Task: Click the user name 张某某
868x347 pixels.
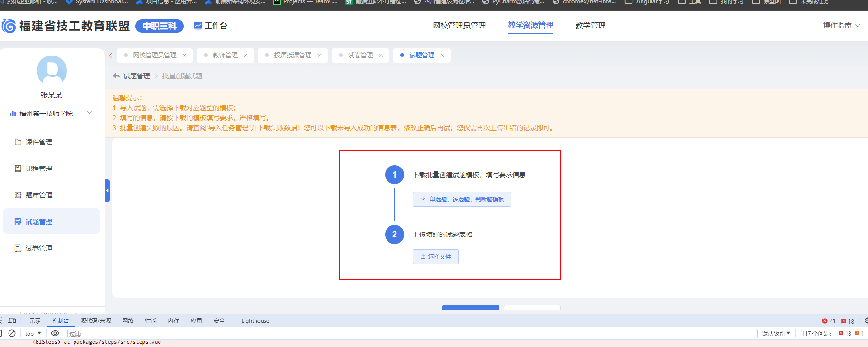Action: tap(51, 95)
